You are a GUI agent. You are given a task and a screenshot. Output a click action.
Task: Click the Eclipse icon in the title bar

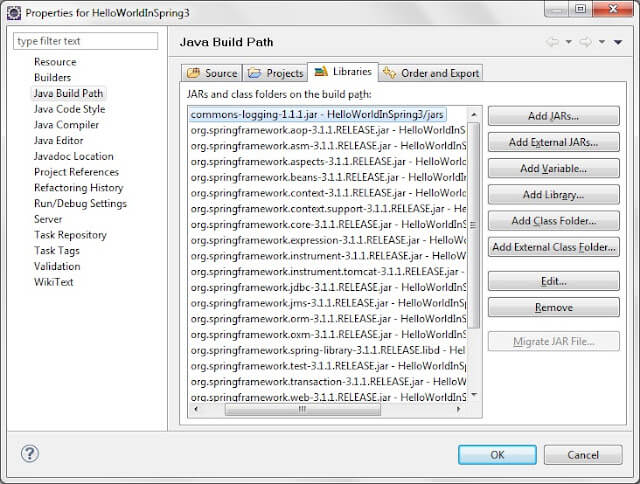pos(14,13)
